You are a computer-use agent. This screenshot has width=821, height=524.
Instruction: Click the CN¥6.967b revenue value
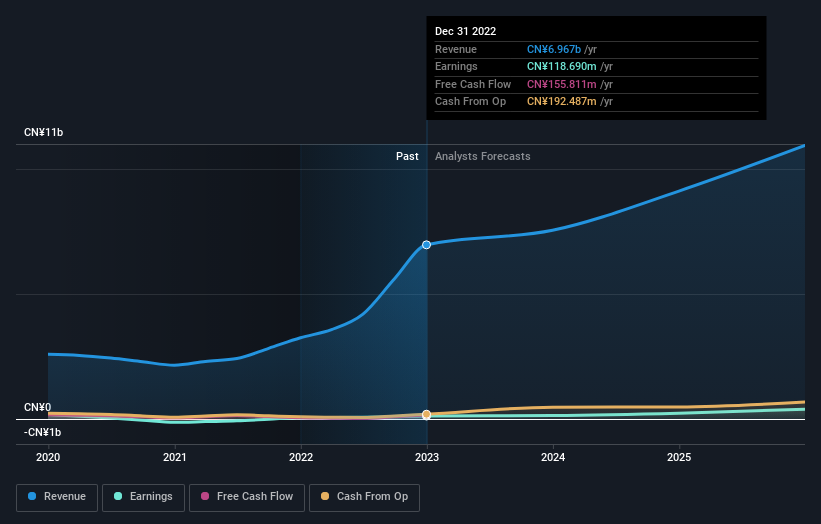pyautogui.click(x=554, y=49)
